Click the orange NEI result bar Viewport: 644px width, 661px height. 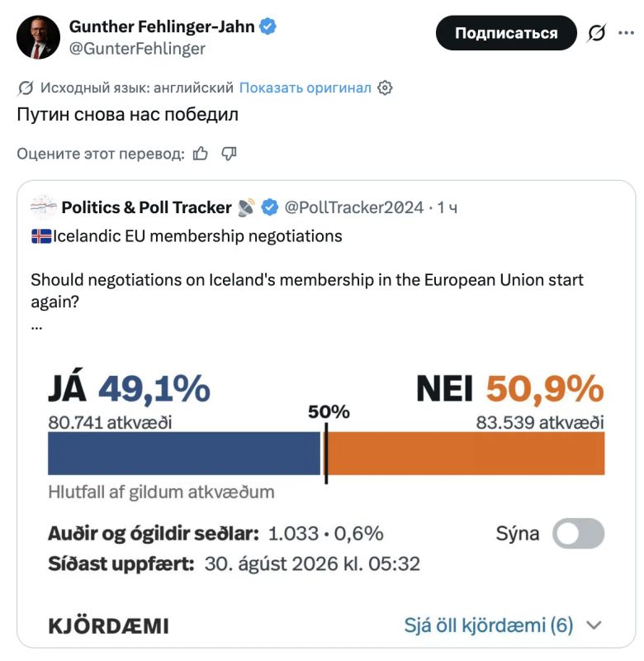pyautogui.click(x=466, y=454)
